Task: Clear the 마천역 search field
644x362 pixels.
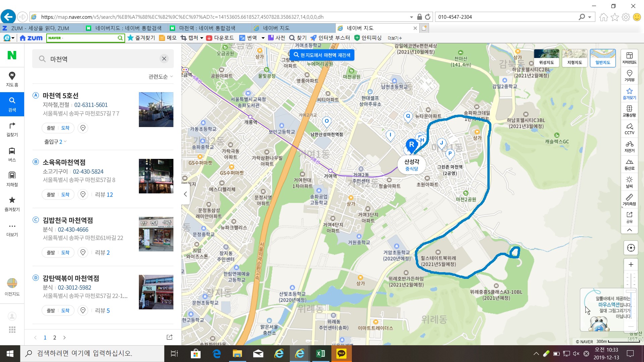Action: [x=164, y=59]
